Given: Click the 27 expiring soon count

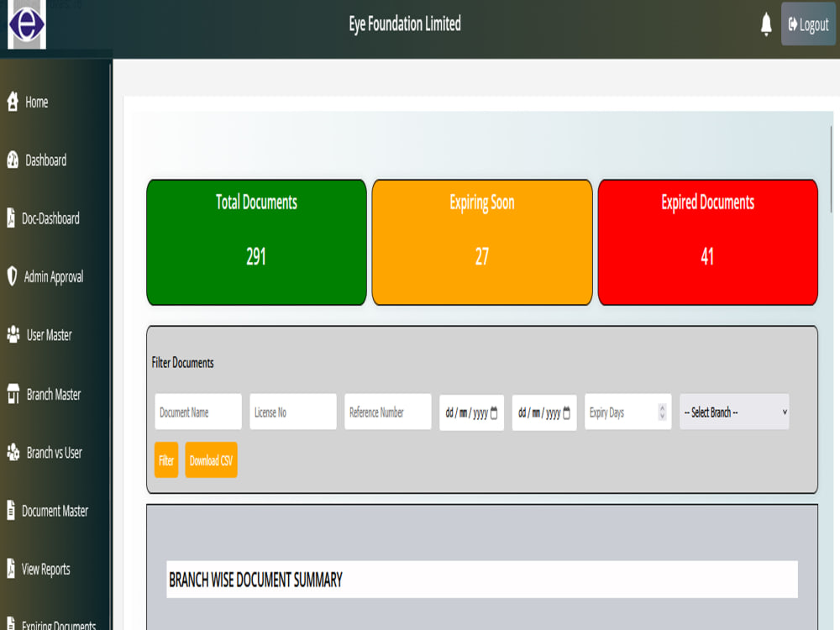Looking at the screenshot, I should (x=481, y=256).
